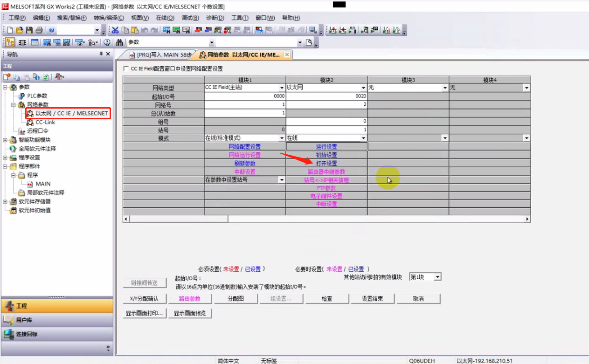Copy with the toolbar copy icon
Image resolution: width=589 pixels, height=364 pixels.
[x=125, y=30]
